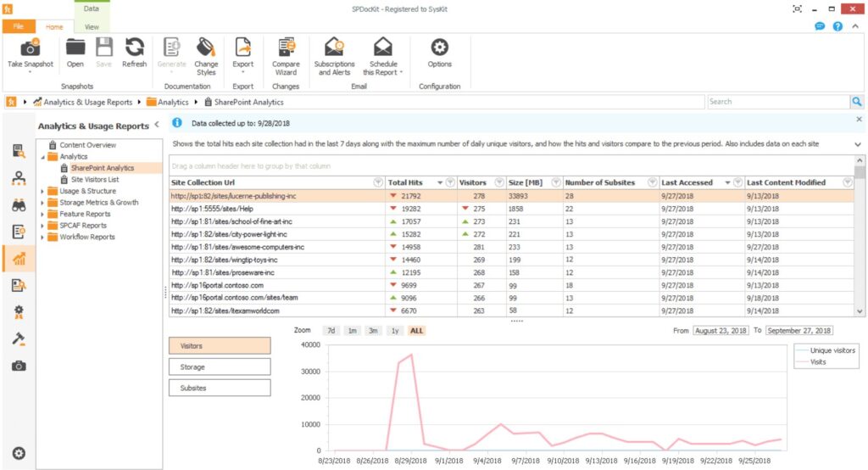Open the settings gear at sidebar bottom
The image size is (868, 470).
19,453
